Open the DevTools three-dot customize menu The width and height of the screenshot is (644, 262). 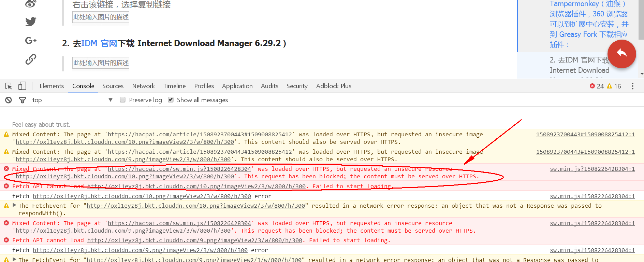(632, 86)
